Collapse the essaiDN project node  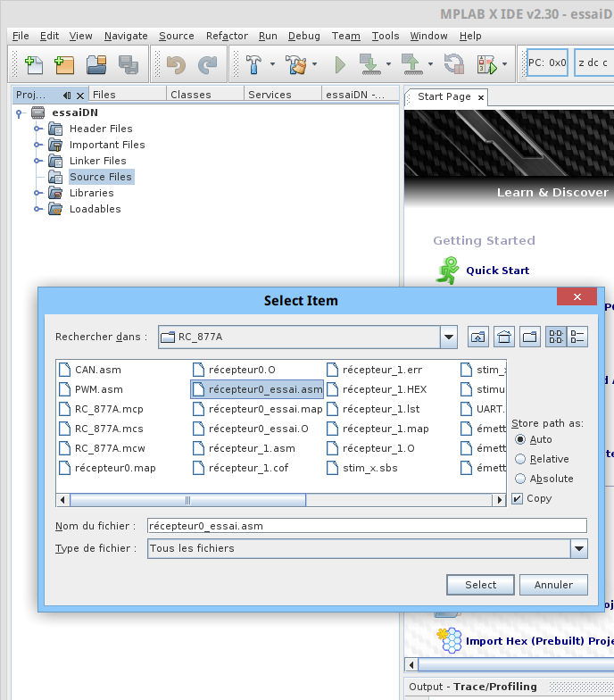19,113
